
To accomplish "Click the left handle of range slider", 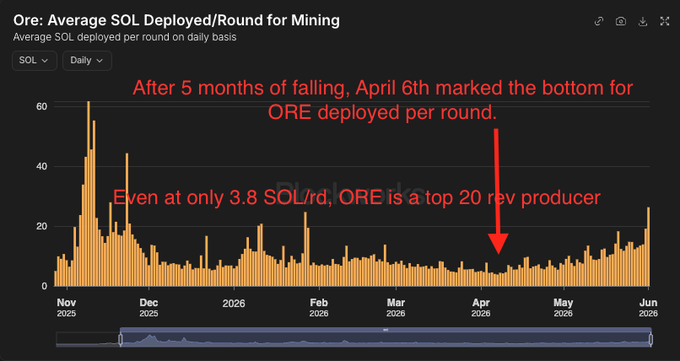I will click(121, 339).
